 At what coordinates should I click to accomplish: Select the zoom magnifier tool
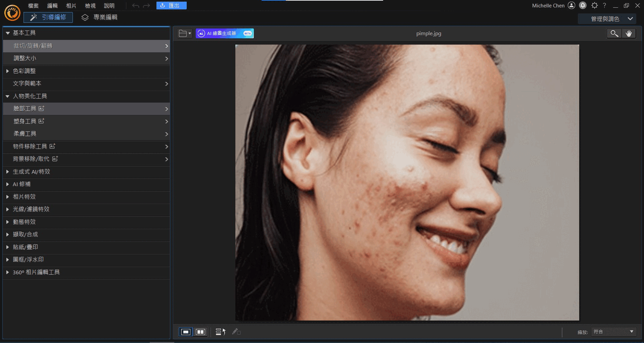click(x=614, y=34)
